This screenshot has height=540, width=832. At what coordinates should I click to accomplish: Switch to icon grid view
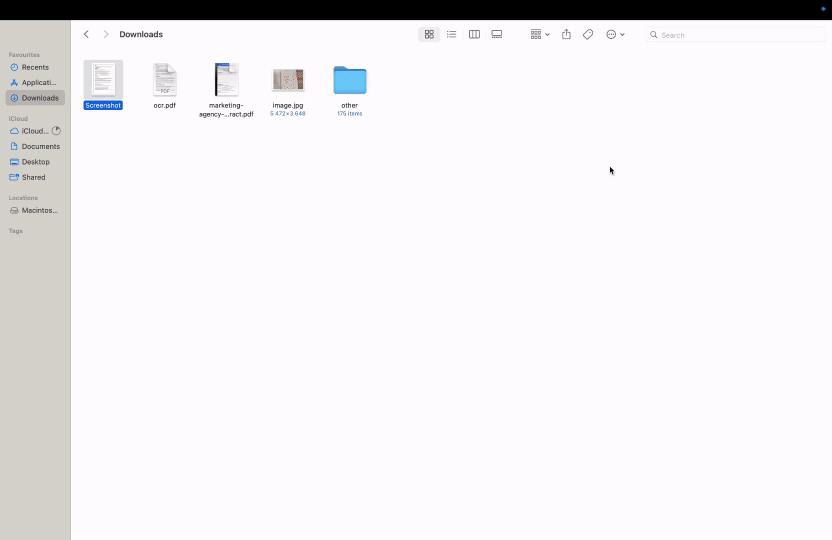coord(429,34)
